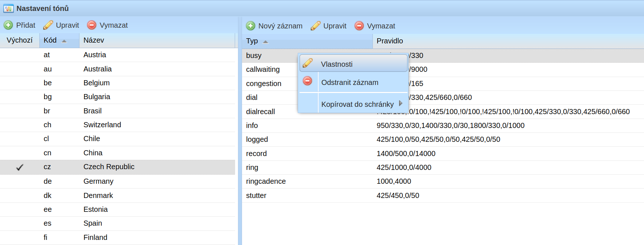
Task: Click Upravit in the right tone-rules toolbar
Action: [329, 26]
